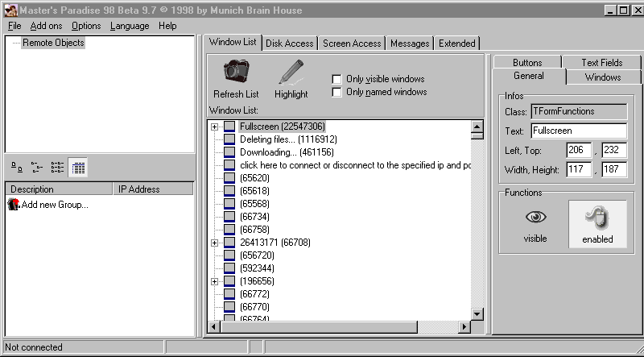Expand the Fullscreen (22547306) tree node

click(214, 127)
